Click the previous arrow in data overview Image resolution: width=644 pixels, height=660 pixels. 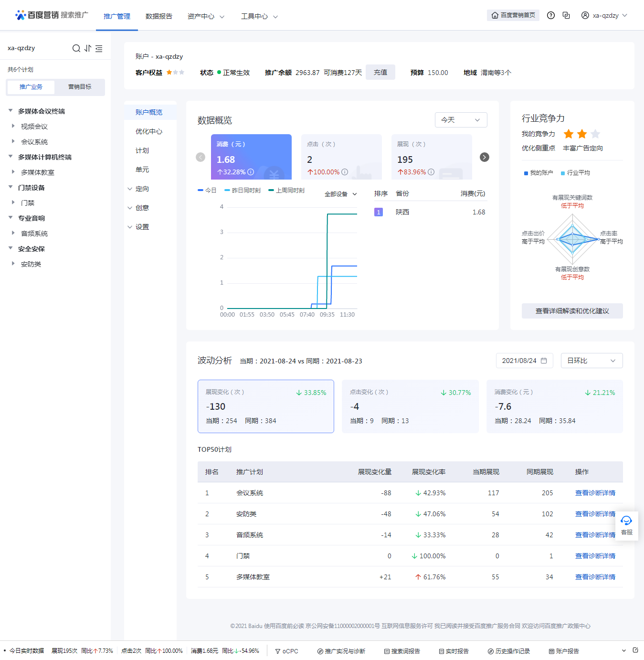(x=201, y=157)
